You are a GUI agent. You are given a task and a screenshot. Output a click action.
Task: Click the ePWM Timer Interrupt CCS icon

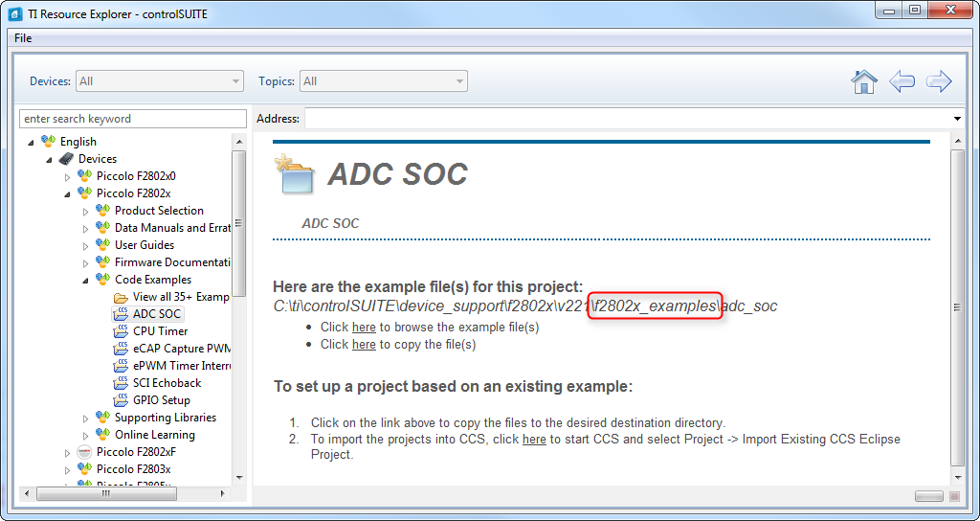[121, 365]
